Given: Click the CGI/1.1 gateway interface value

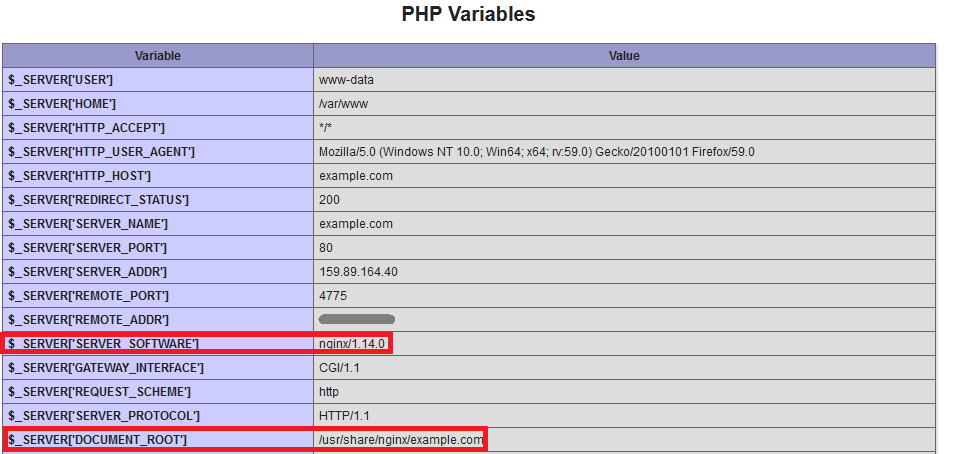Looking at the screenshot, I should (x=341, y=368).
